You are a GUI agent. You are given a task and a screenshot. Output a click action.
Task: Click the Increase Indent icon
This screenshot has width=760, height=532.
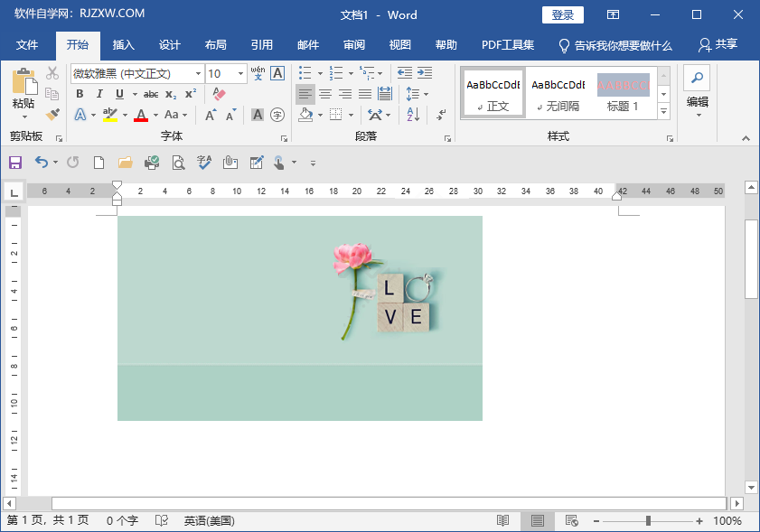pyautogui.click(x=425, y=73)
